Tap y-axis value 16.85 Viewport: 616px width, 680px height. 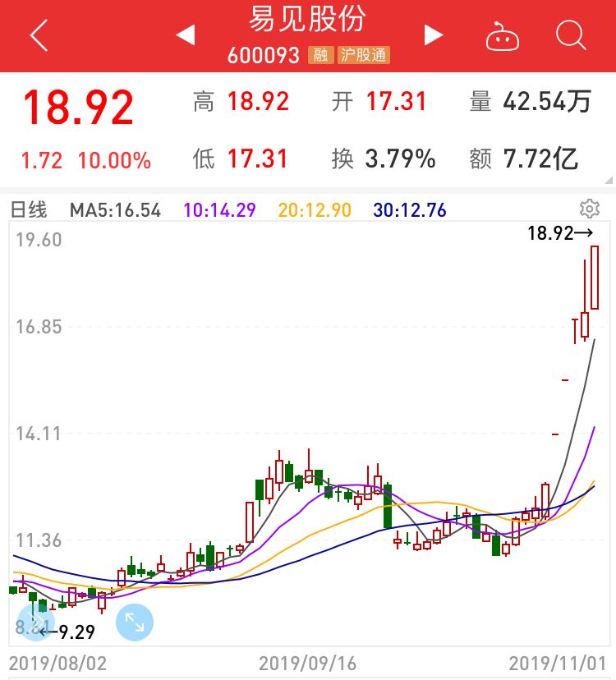[x=39, y=327]
